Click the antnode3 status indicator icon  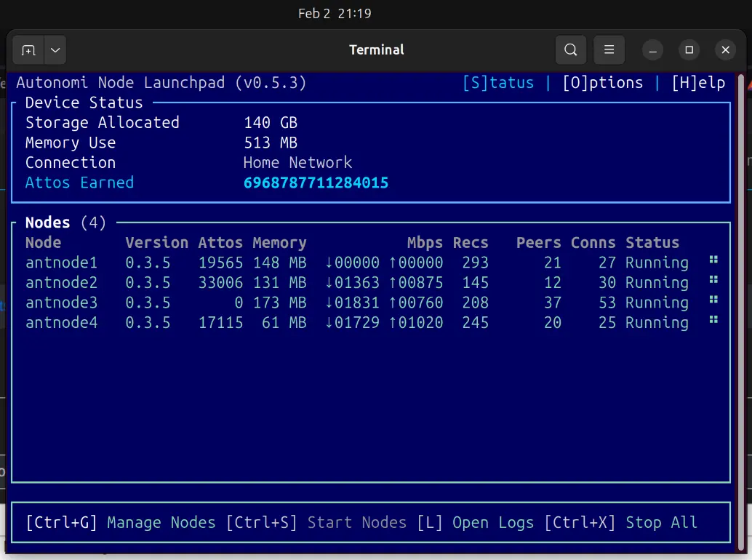[x=713, y=300]
